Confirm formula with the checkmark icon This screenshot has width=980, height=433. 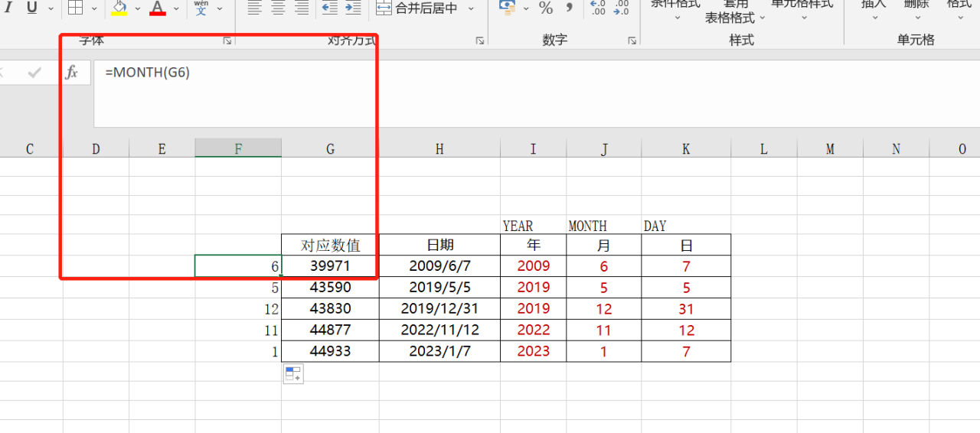tap(34, 73)
